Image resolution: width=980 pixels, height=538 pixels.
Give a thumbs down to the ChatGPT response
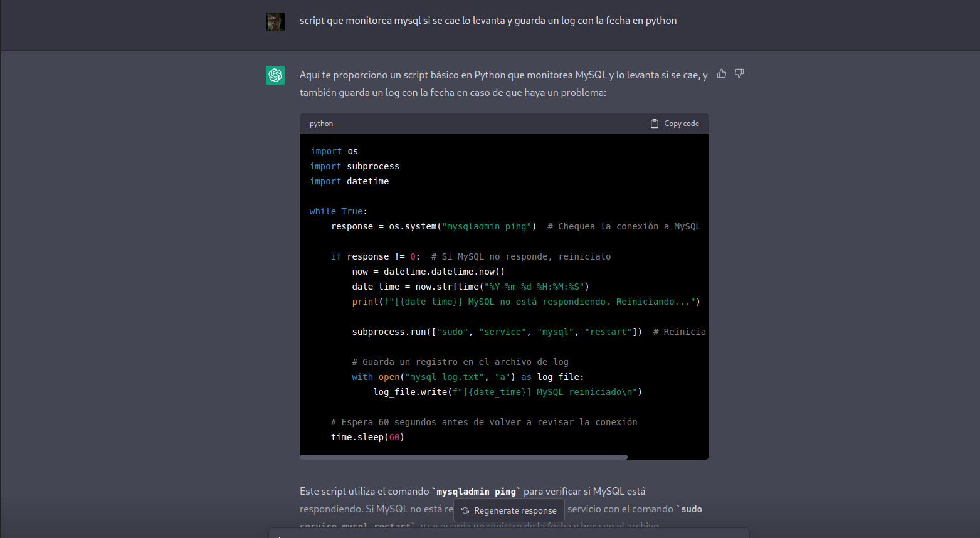739,73
